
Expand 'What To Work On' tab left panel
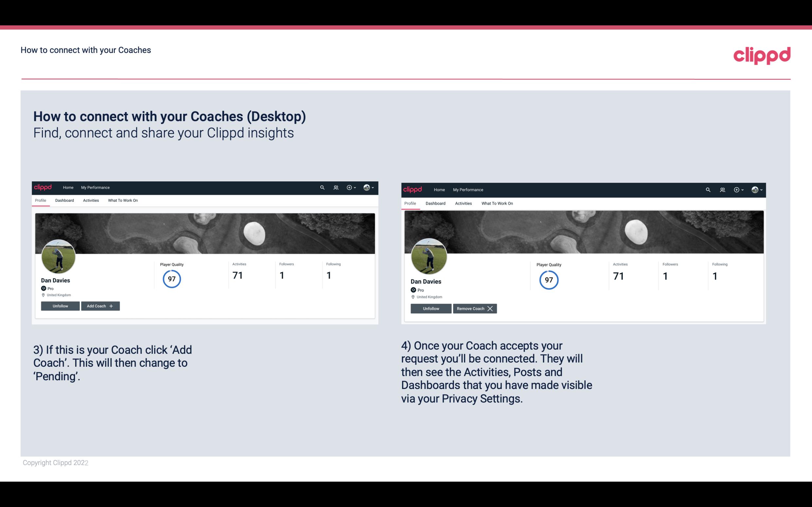123,200
